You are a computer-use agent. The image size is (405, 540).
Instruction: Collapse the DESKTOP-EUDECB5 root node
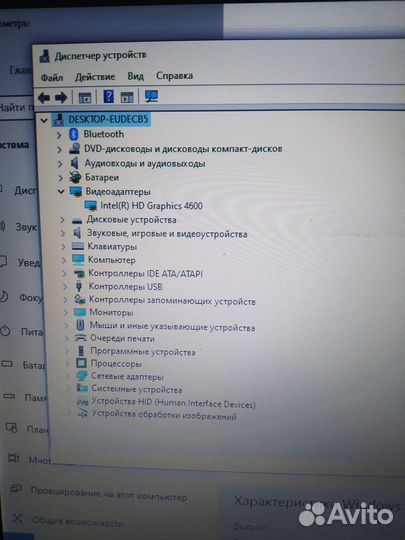coord(44,120)
